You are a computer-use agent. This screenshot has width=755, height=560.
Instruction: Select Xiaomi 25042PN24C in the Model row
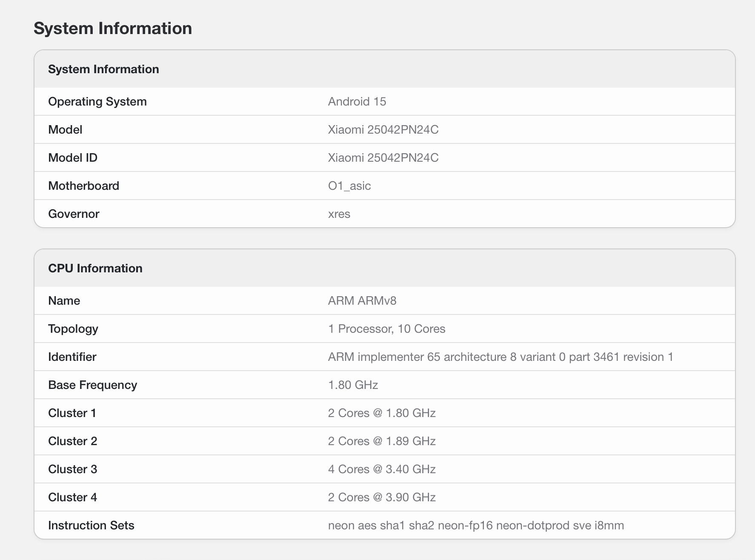(383, 130)
